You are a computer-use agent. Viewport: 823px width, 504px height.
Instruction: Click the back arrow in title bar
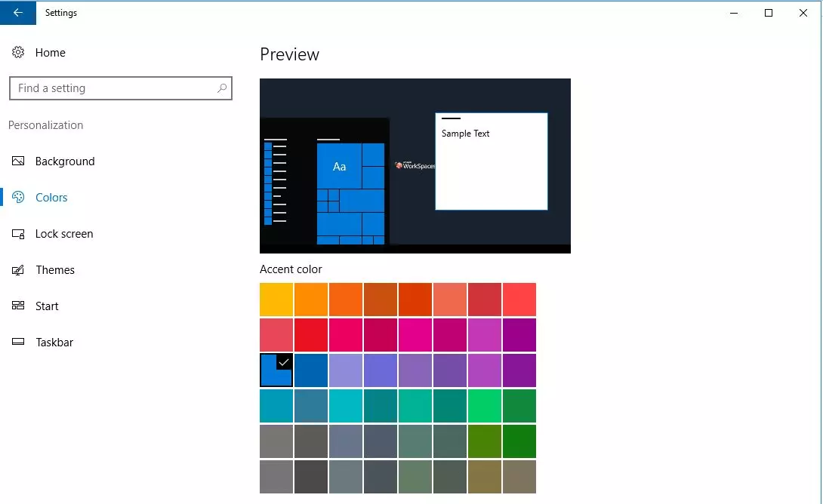[18, 13]
